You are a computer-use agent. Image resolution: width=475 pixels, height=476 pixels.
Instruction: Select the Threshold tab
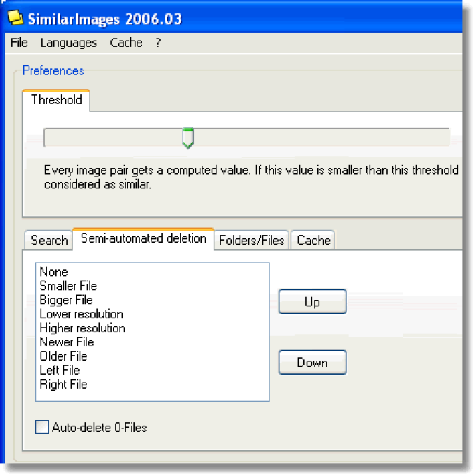56,100
